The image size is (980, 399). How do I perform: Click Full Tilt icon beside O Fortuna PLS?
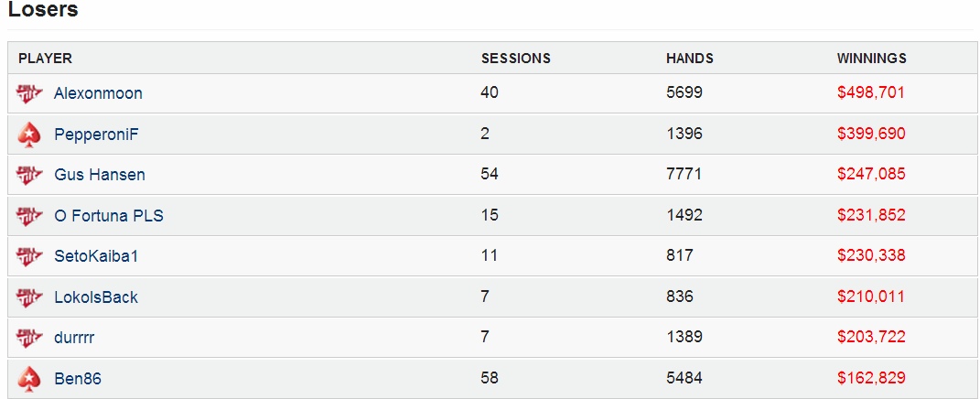[29, 216]
